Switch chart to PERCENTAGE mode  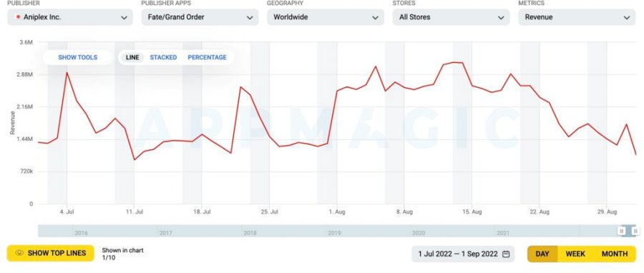(207, 57)
